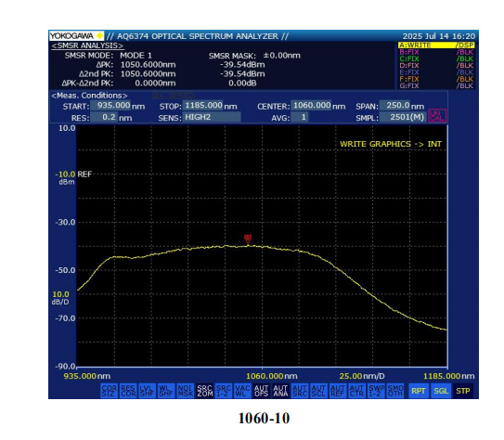Image resolution: width=504 pixels, height=440 pixels.
Task: Edit the AVG averaging field
Action: coord(300,117)
